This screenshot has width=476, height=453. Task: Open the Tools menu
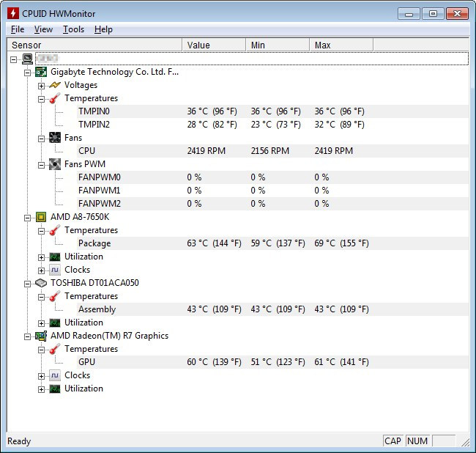click(x=73, y=29)
